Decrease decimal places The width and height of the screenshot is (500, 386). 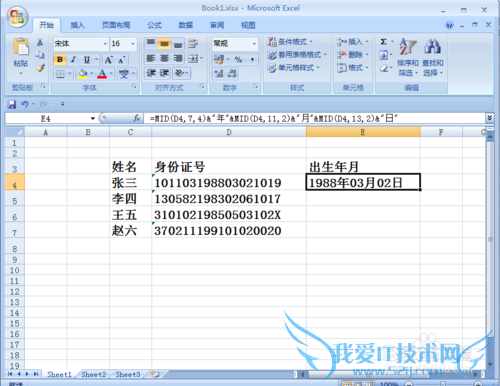pos(232,74)
